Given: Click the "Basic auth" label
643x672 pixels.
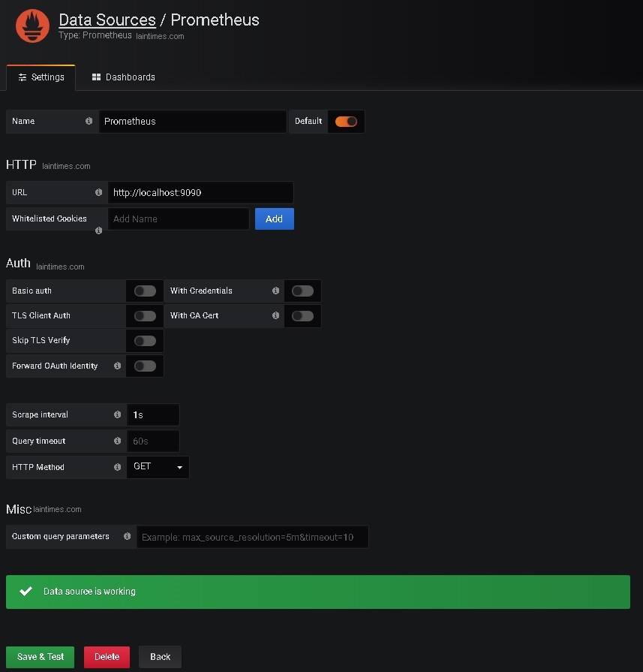Looking at the screenshot, I should pos(32,291).
